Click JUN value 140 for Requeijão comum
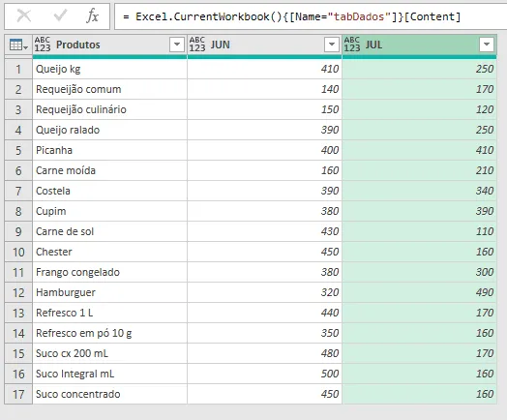The image size is (507, 420). tap(264, 89)
